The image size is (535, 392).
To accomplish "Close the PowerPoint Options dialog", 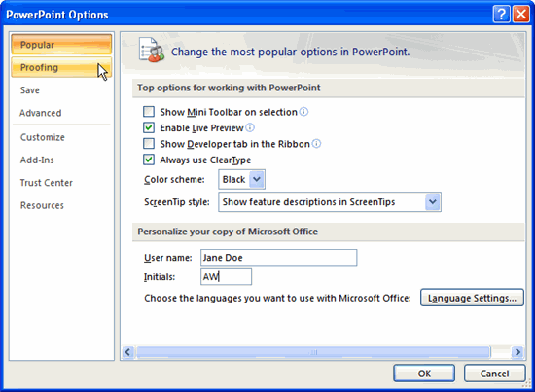I will pyautogui.click(x=521, y=14).
